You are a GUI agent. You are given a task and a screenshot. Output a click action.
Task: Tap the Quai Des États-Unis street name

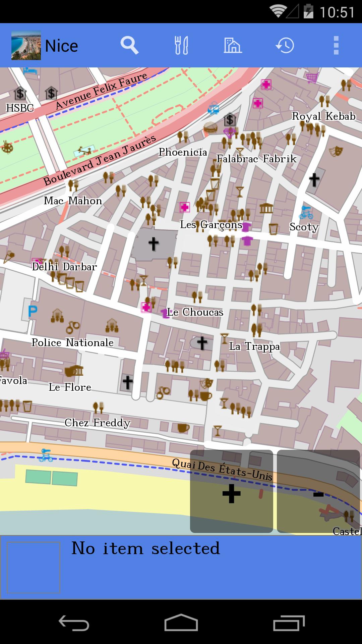pyautogui.click(x=222, y=470)
